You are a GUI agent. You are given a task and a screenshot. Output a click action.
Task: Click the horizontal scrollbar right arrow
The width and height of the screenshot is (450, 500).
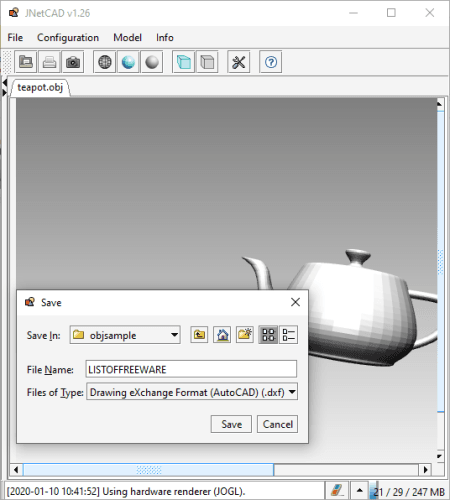pyautogui.click(x=425, y=470)
